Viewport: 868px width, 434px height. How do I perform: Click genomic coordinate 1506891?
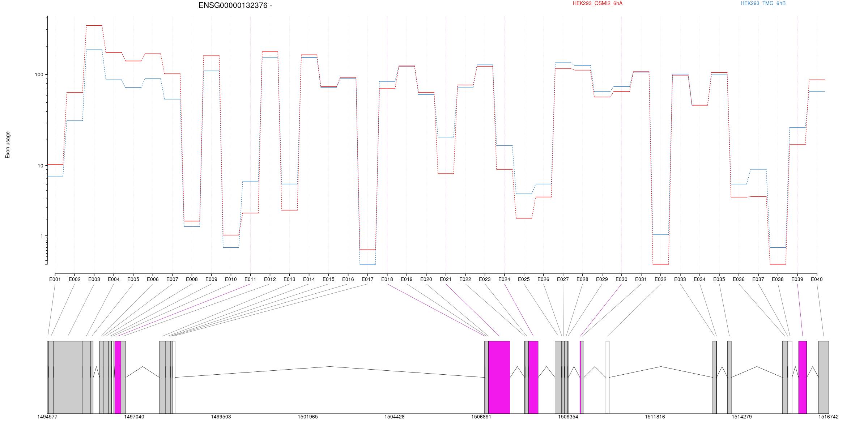[481, 417]
